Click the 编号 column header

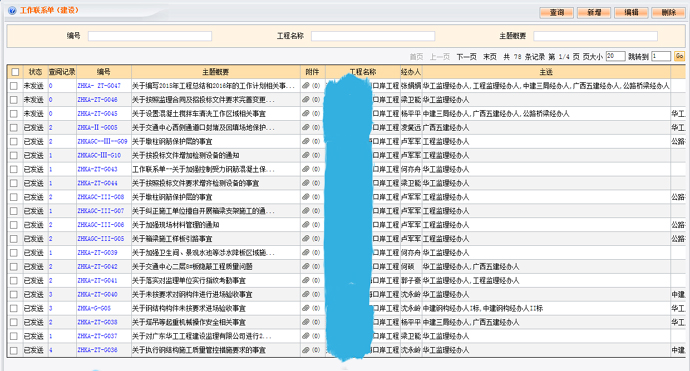[x=103, y=71]
